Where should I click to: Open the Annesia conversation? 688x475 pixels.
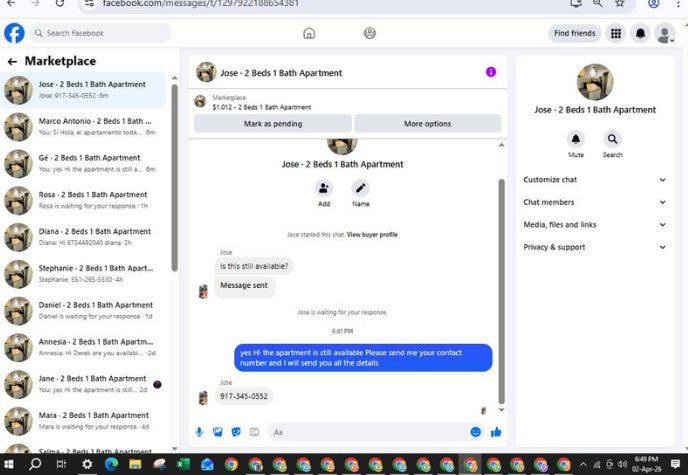tap(83, 348)
